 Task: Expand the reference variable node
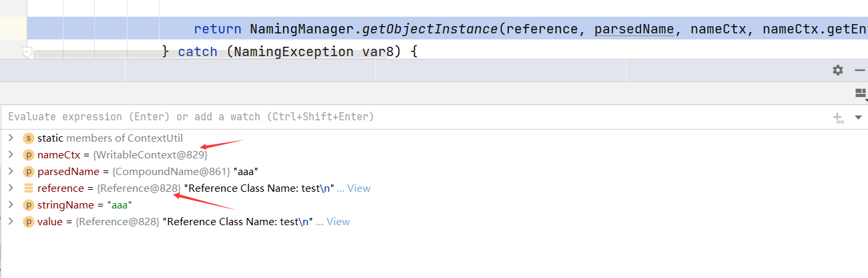(10, 188)
